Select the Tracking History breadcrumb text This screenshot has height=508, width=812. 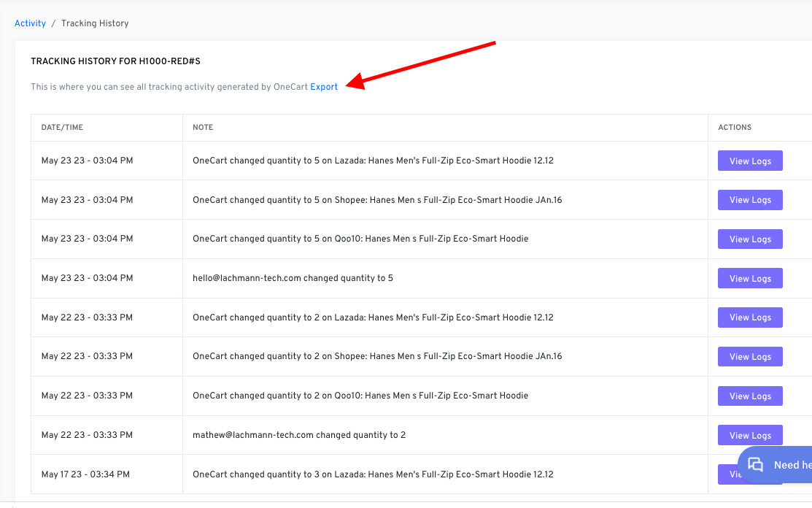(95, 23)
